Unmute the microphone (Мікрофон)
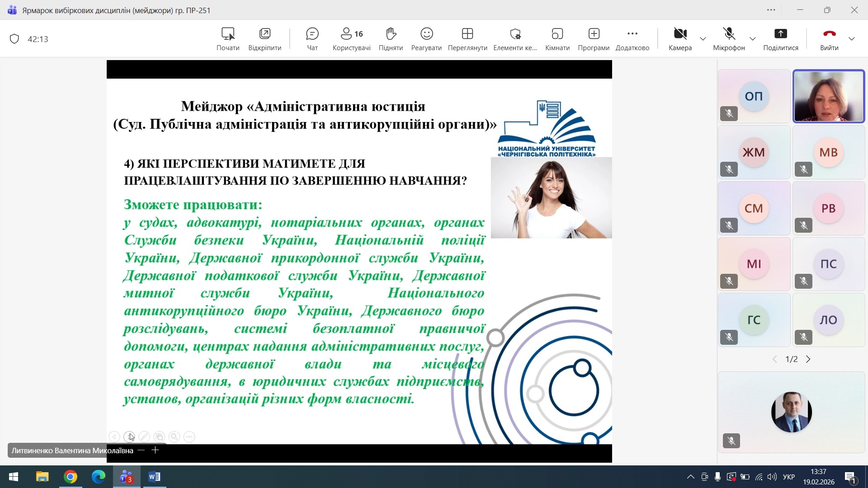 pyautogui.click(x=728, y=38)
